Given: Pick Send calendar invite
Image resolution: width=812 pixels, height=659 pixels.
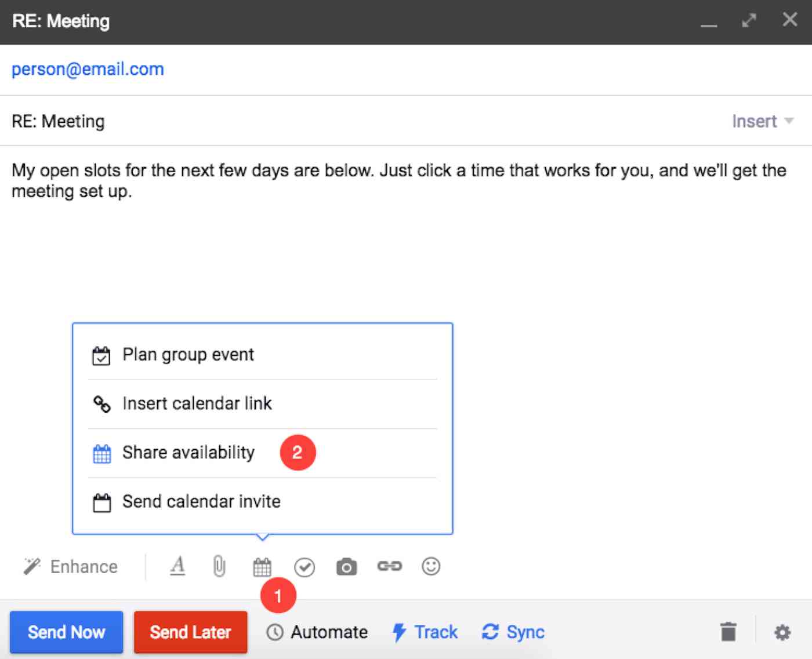Looking at the screenshot, I should tap(201, 501).
